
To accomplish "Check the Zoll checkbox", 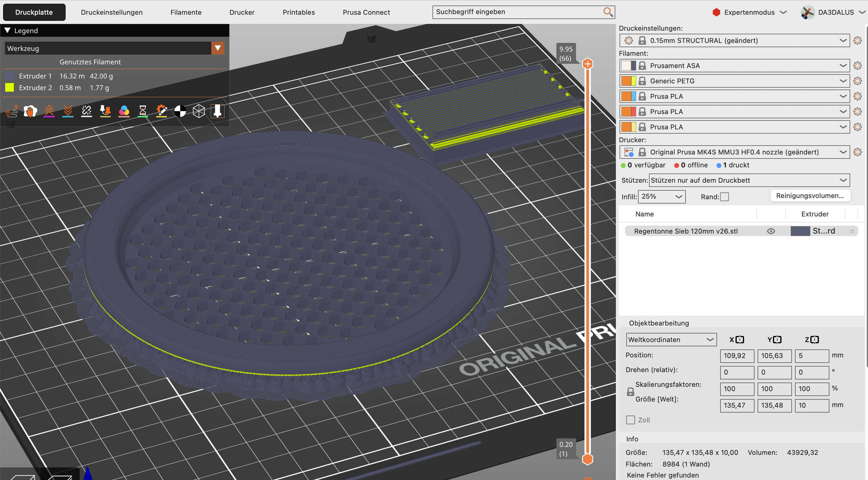I will pos(630,420).
